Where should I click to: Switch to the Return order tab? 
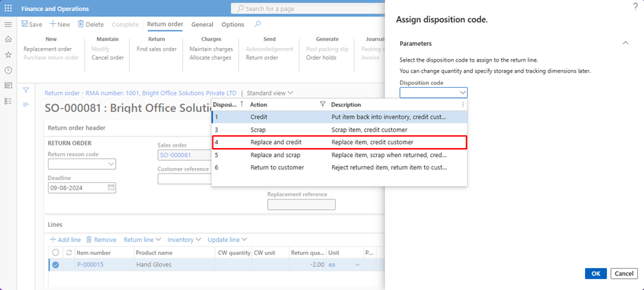click(165, 24)
